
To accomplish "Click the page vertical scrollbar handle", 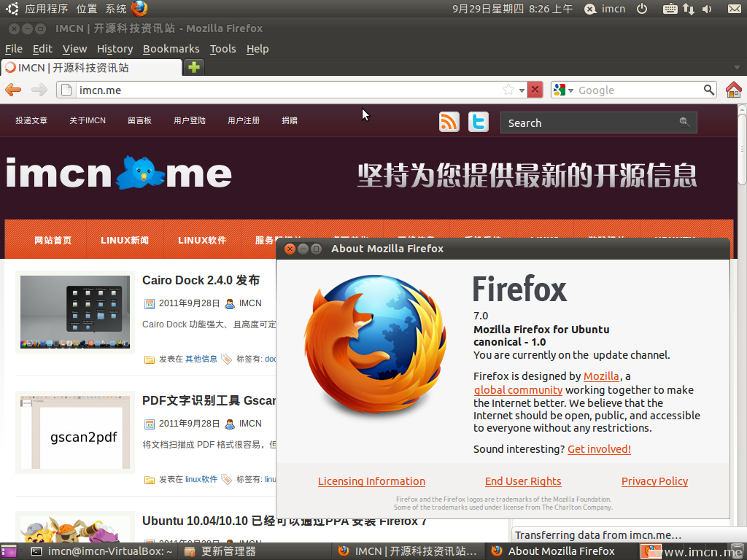I will coord(742,149).
